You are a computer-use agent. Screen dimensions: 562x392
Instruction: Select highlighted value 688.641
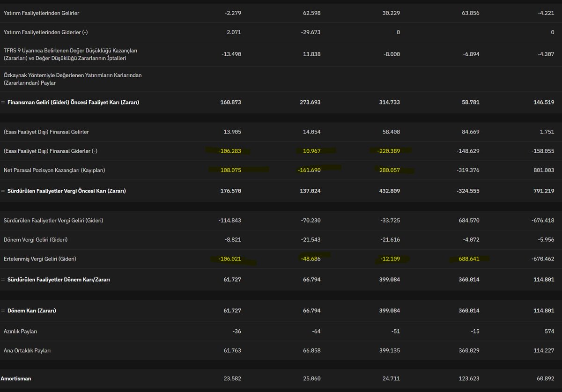click(x=469, y=259)
